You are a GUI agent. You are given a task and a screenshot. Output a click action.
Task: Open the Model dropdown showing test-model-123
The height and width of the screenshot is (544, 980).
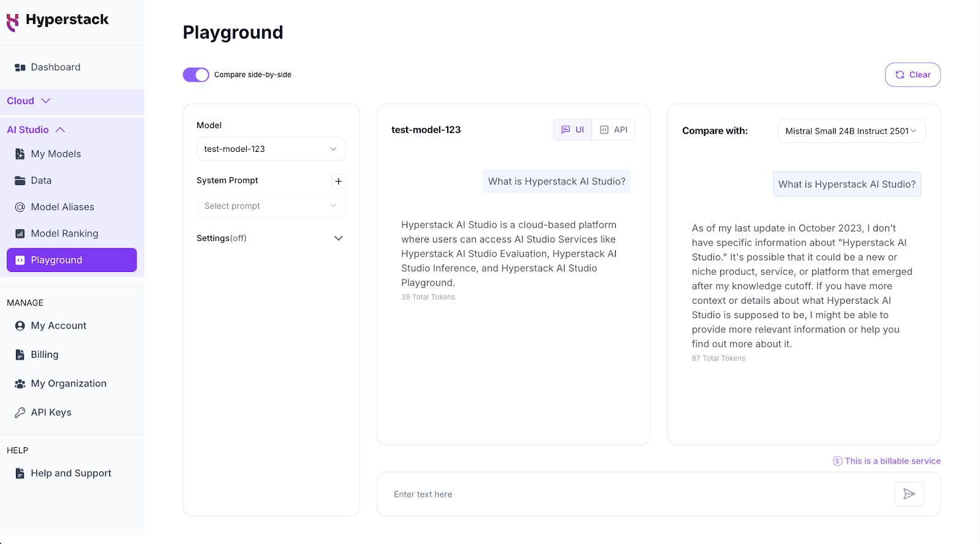[x=271, y=149]
